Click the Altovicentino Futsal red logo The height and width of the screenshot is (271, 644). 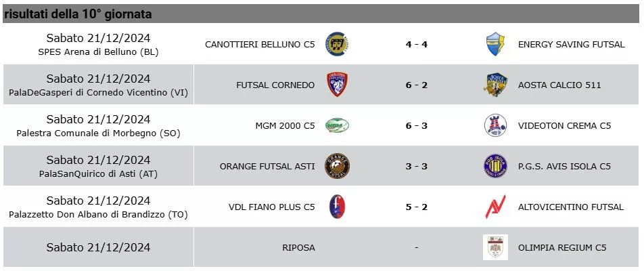click(495, 207)
